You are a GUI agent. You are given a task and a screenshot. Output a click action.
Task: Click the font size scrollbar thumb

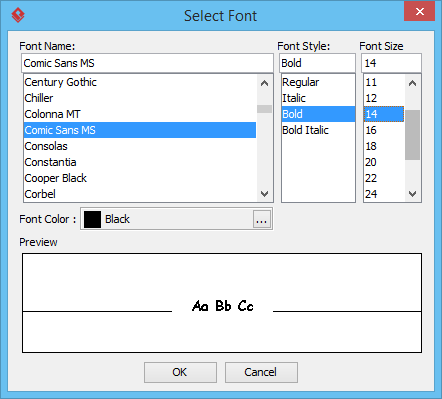[x=412, y=135]
